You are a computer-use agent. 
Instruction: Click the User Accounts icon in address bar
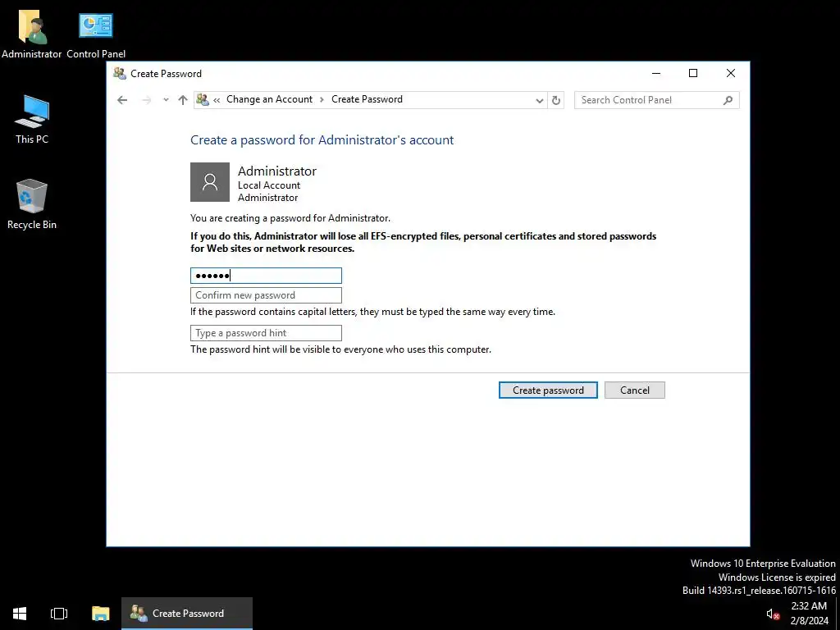[x=202, y=99]
